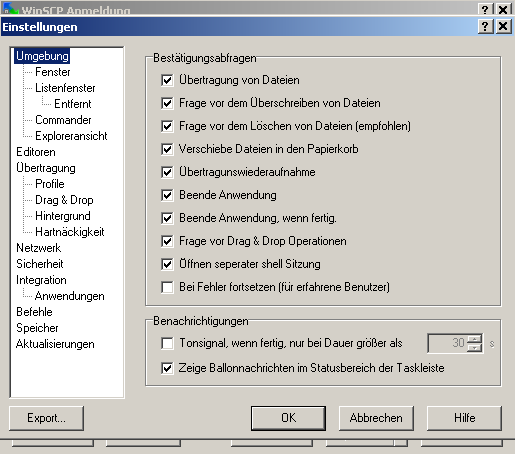Open the Exploreransicht settings page
Viewport: 515px width, 454px height.
pyautogui.click(x=71, y=136)
